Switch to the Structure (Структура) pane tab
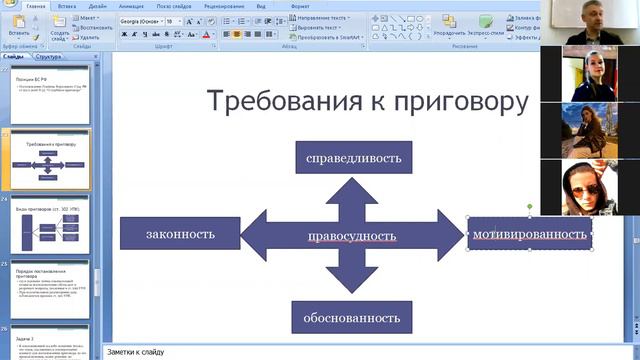This screenshot has width=640, height=360. click(48, 57)
